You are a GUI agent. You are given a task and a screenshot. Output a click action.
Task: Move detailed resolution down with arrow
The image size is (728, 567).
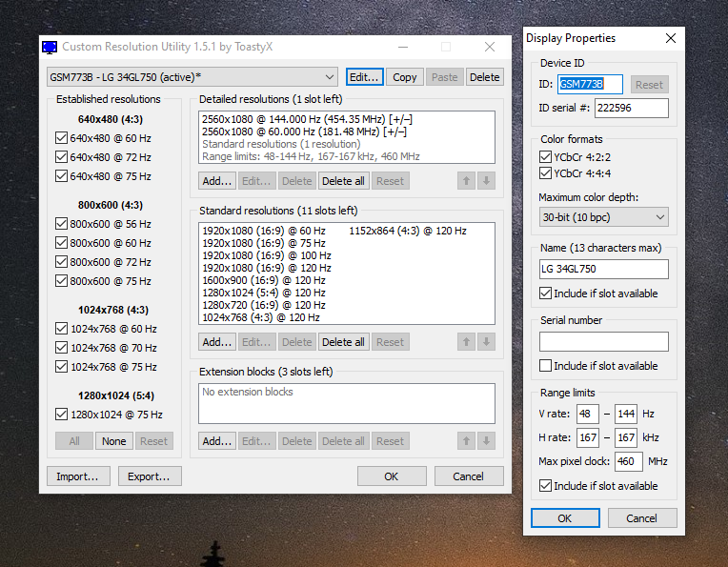tap(486, 181)
